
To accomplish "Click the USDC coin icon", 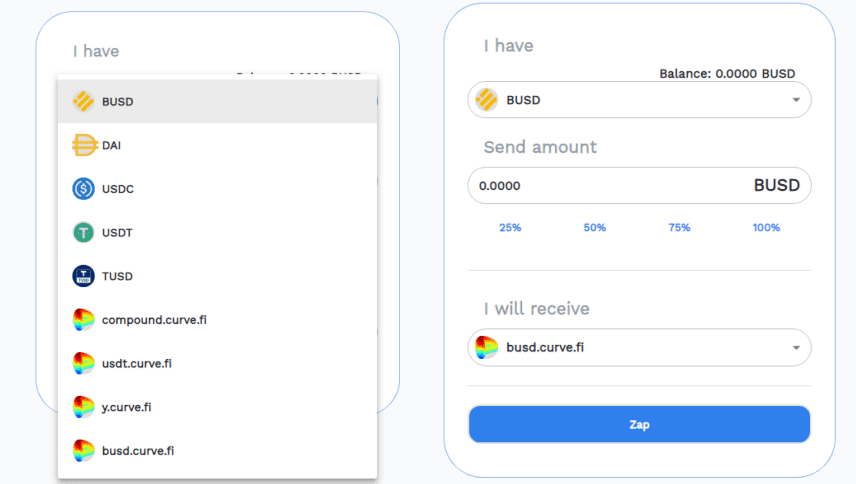I will pos(84,189).
